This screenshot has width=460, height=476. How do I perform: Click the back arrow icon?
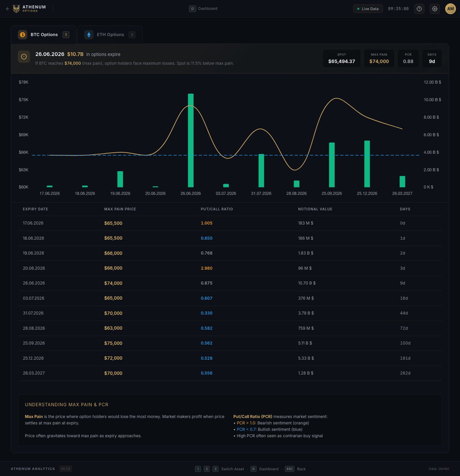7,9
